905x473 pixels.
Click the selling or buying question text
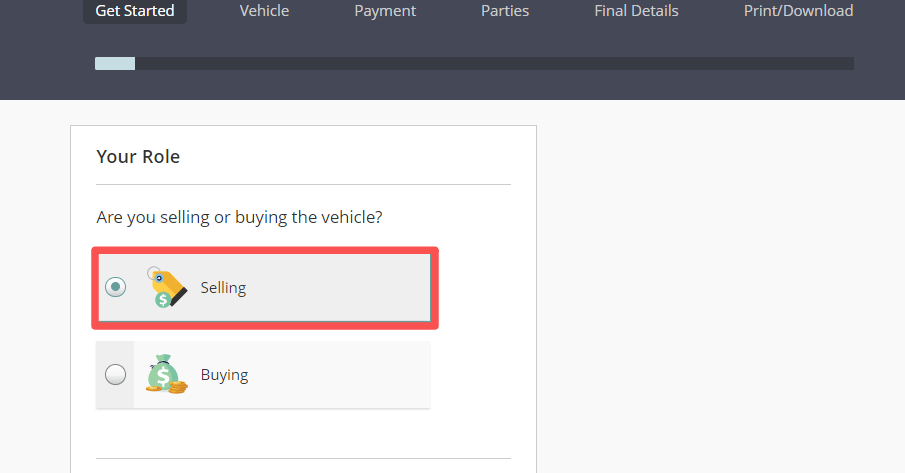click(x=239, y=217)
